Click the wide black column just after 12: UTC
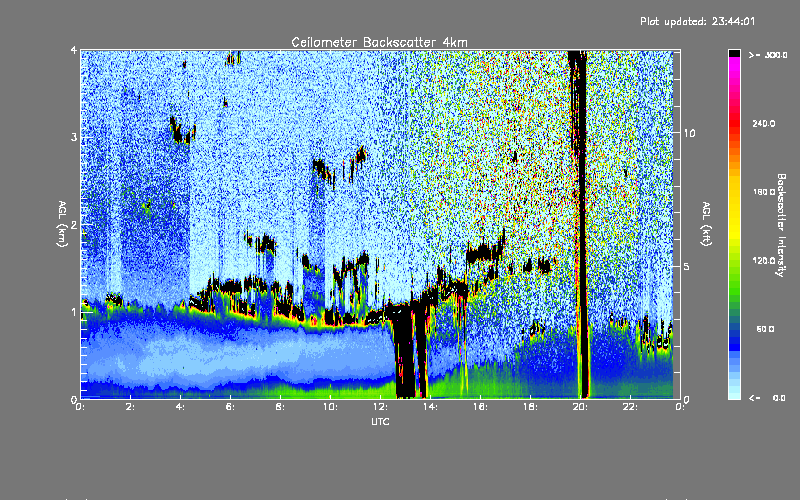The height and width of the screenshot is (500, 800). coord(406,352)
